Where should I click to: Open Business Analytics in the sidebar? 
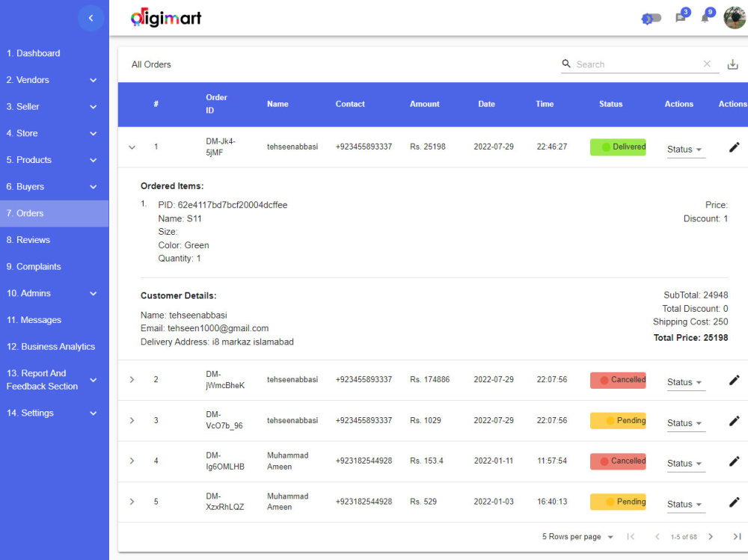tap(55, 347)
